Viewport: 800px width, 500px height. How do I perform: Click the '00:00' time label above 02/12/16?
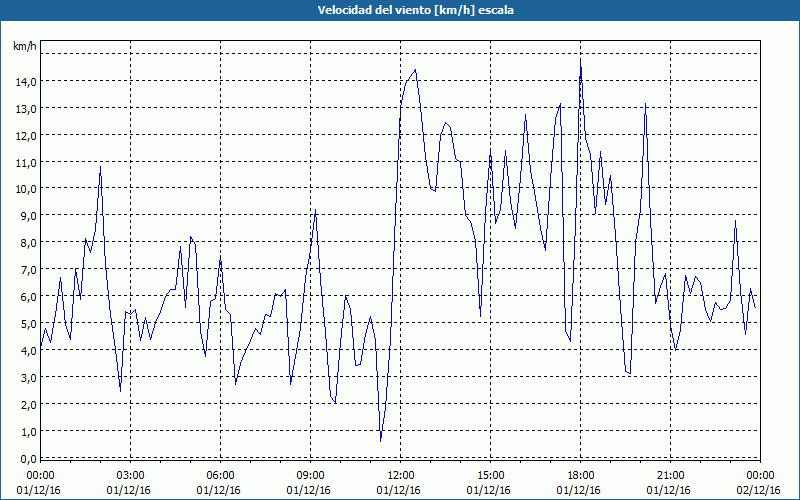(x=760, y=476)
